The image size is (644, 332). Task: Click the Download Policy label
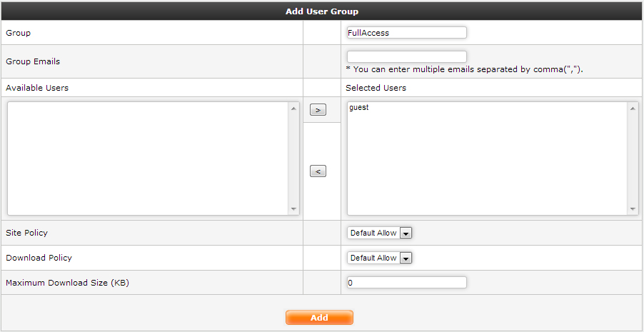(x=39, y=258)
